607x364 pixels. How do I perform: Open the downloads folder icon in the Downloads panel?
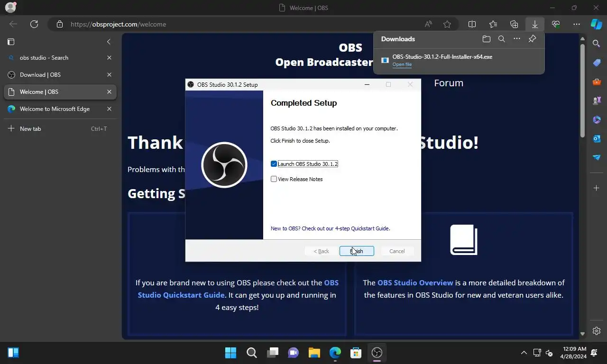point(486,39)
